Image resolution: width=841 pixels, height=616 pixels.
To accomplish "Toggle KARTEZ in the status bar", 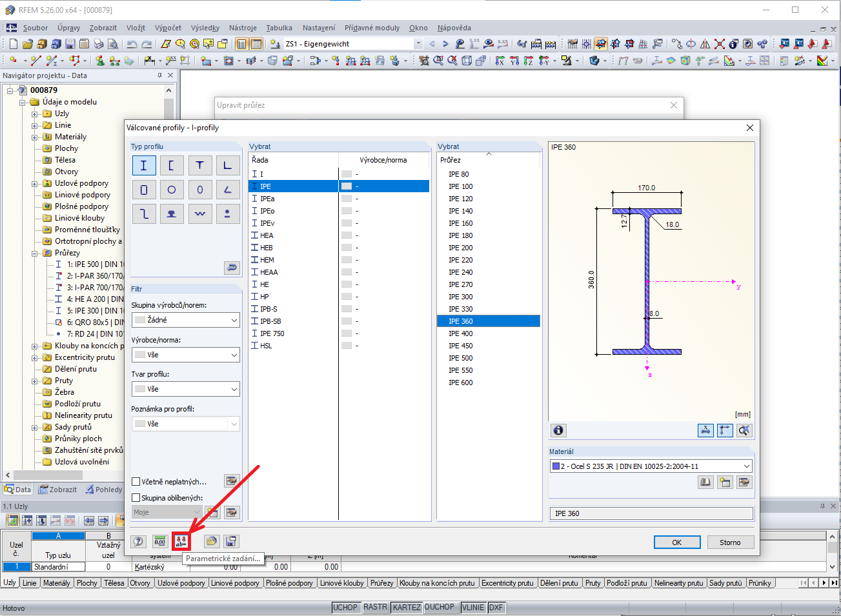I will (x=407, y=608).
